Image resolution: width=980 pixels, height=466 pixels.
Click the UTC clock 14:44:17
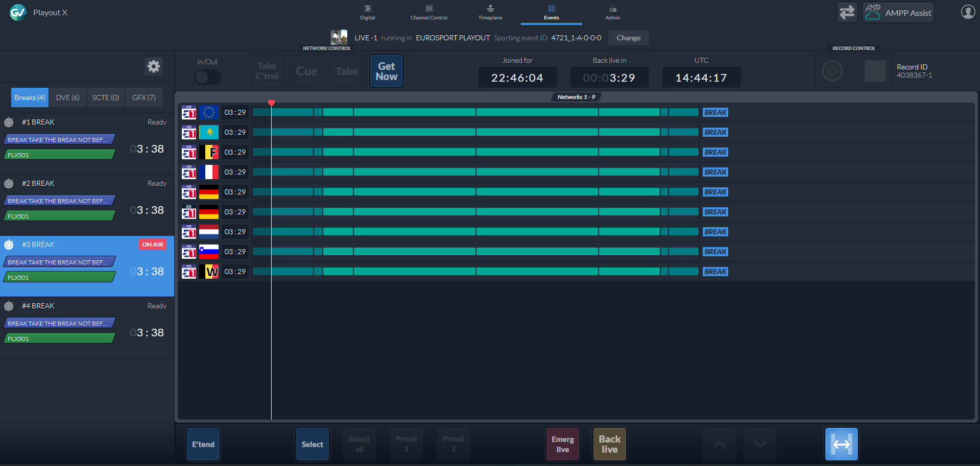[701, 78]
